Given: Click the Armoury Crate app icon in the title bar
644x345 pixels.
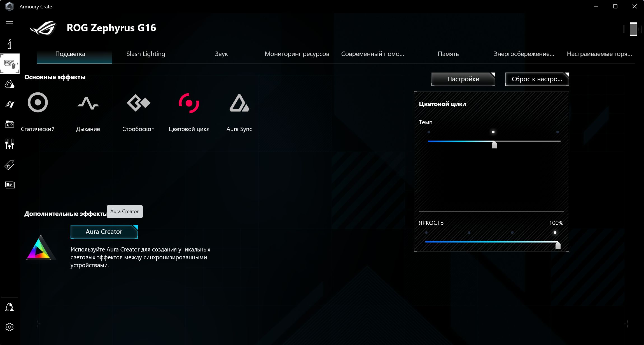Looking at the screenshot, I should (x=10, y=6).
